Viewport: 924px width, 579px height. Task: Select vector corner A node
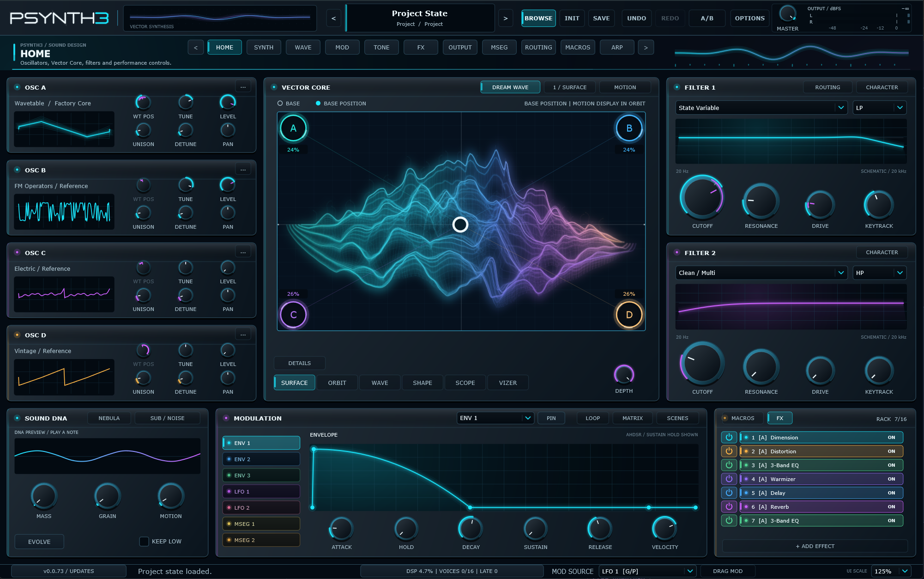(x=293, y=128)
